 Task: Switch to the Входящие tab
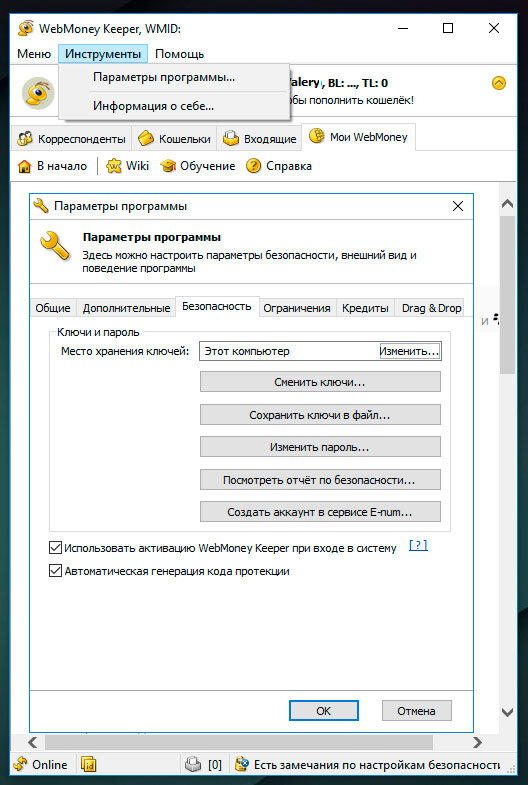click(x=259, y=139)
